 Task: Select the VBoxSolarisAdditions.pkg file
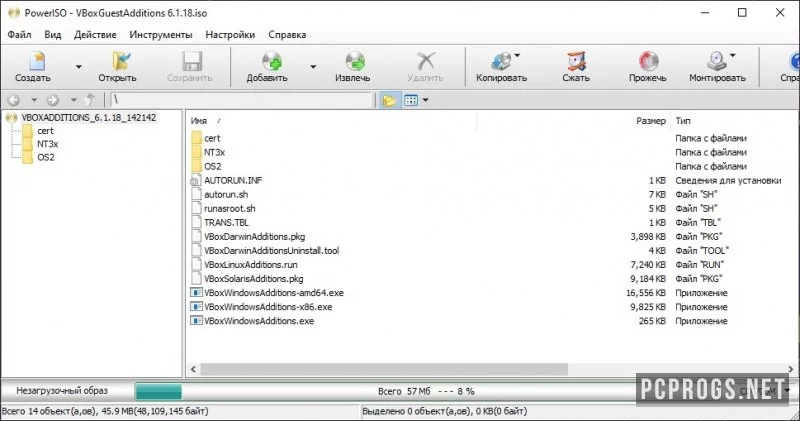tap(254, 279)
